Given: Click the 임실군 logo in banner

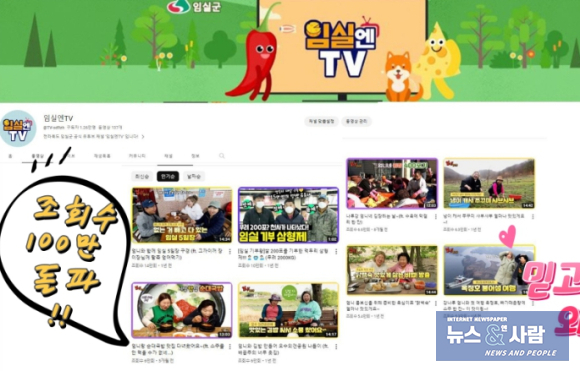Looking at the screenshot, I should click(x=194, y=6).
